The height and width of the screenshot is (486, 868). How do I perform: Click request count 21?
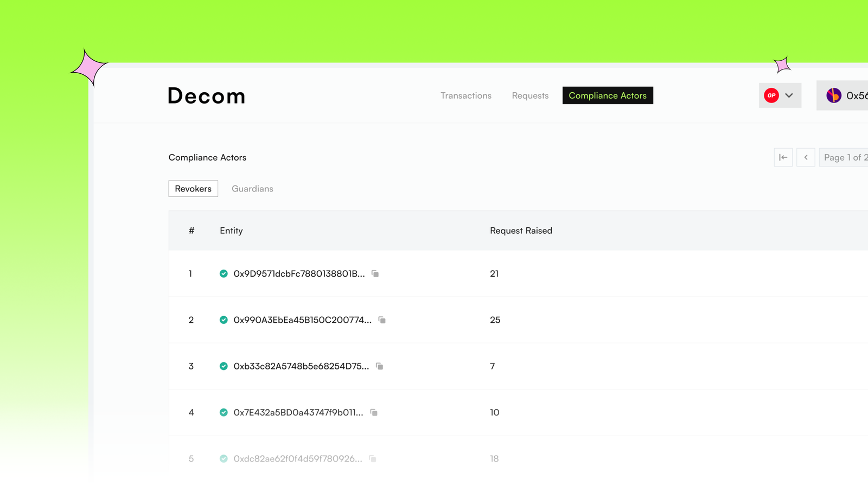click(494, 274)
